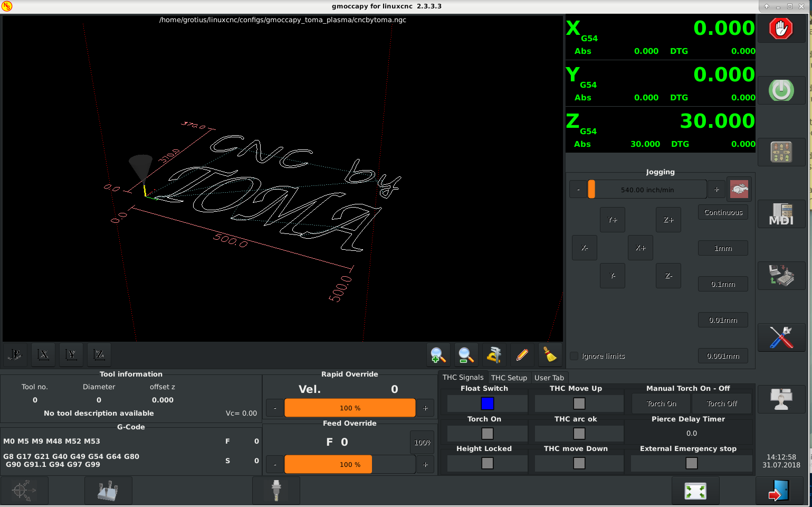The width and height of the screenshot is (812, 507).
Task: Click the External Emergency stop indicator
Action: coord(692,463)
